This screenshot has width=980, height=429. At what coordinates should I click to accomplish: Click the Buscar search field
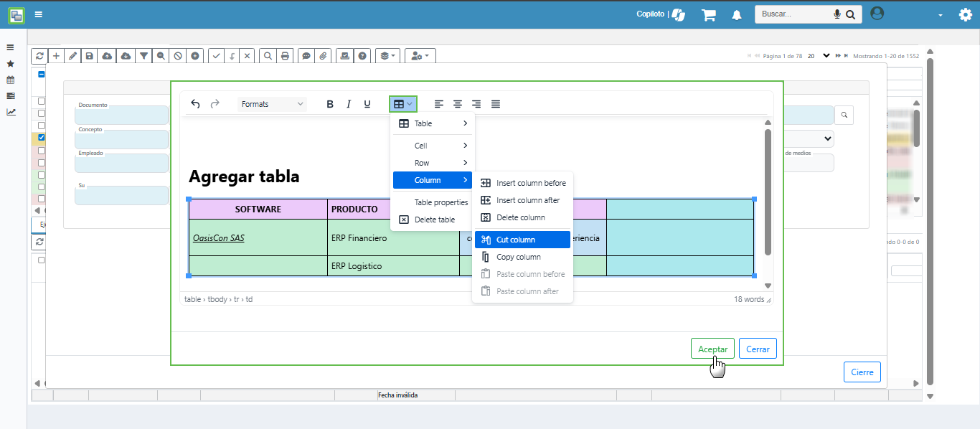click(793, 14)
